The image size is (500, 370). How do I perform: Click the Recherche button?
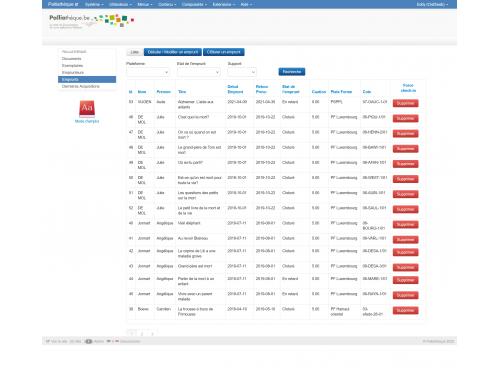coord(292,72)
